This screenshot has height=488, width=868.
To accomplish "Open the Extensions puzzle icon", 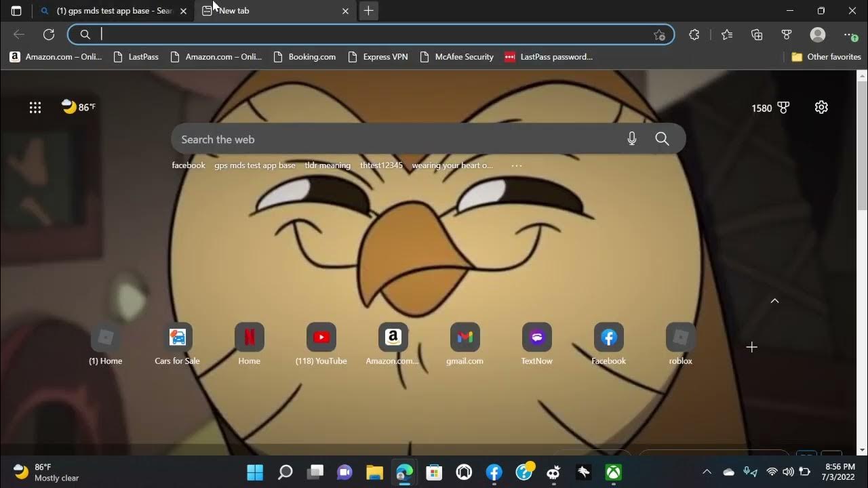I will pyautogui.click(x=694, y=35).
